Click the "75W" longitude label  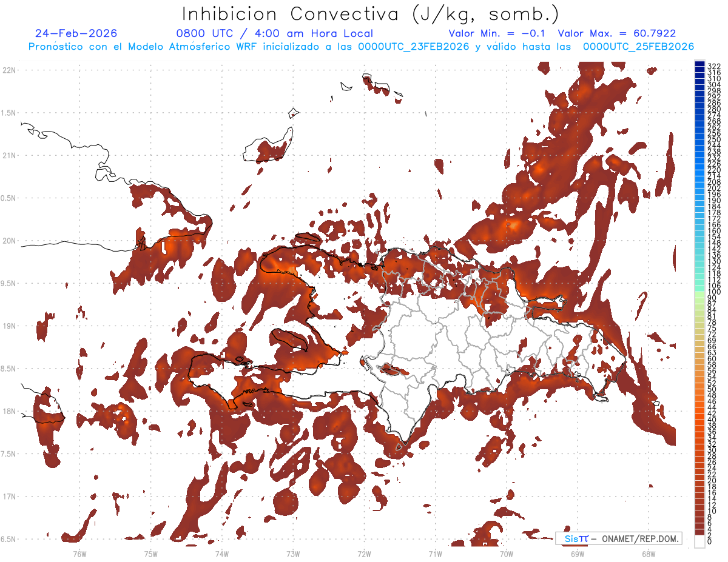coord(150,554)
